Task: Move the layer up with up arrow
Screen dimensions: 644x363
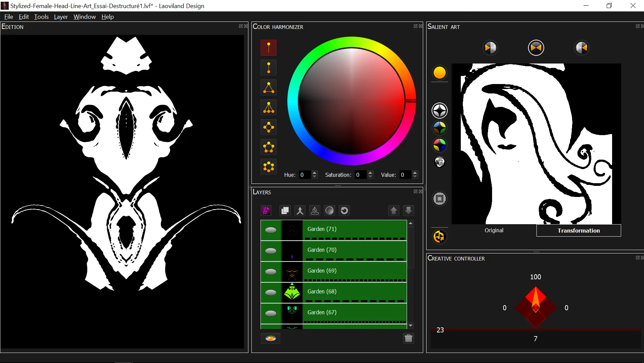Action: tap(394, 211)
